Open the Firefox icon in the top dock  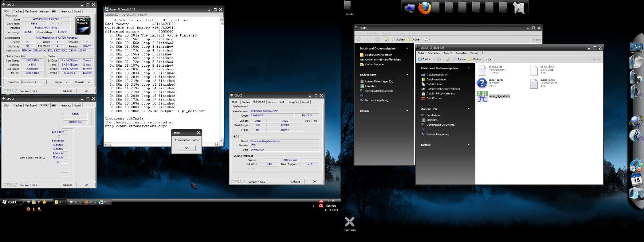tap(424, 8)
